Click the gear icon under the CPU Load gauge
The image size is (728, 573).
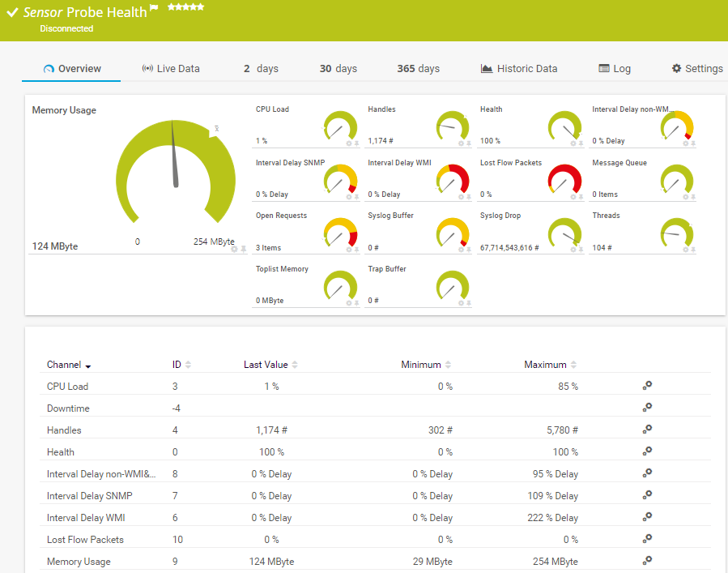point(348,143)
